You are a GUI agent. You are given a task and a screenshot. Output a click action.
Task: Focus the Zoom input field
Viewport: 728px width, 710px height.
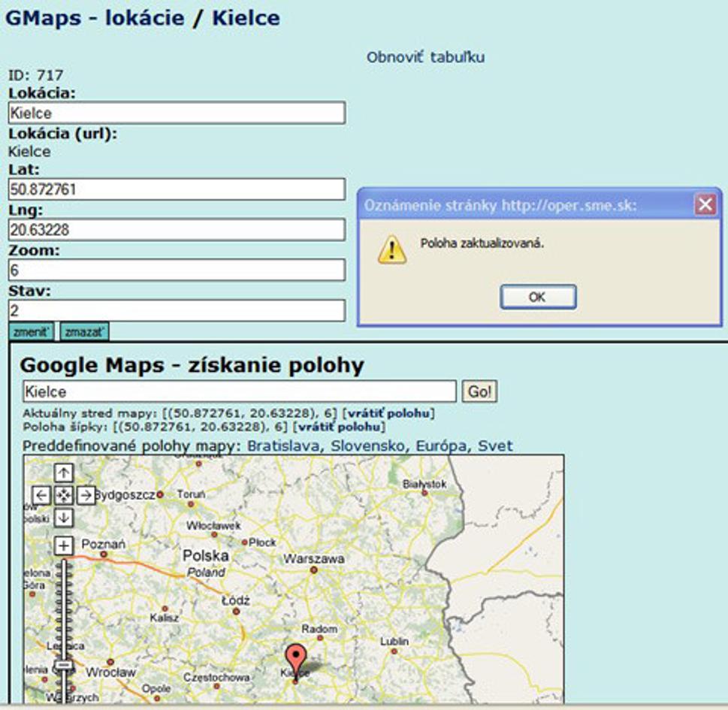tap(177, 270)
